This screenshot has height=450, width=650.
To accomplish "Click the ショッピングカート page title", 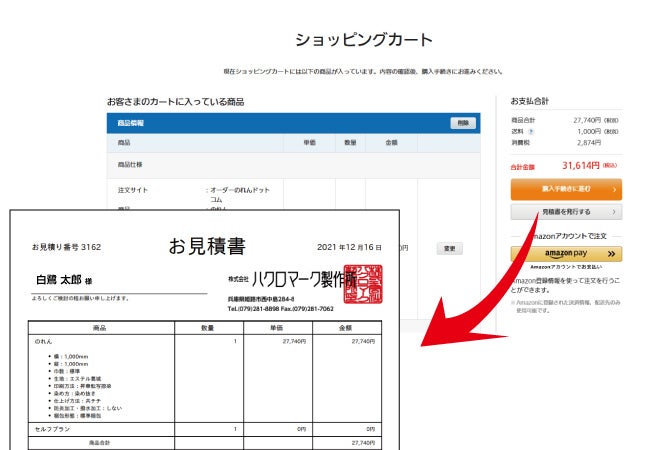I will tap(364, 40).
